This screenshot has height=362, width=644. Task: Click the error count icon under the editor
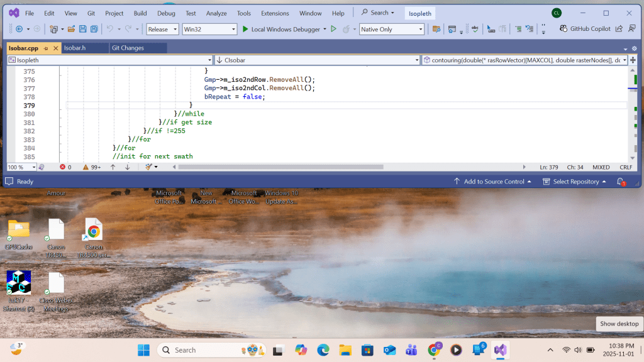click(63, 167)
